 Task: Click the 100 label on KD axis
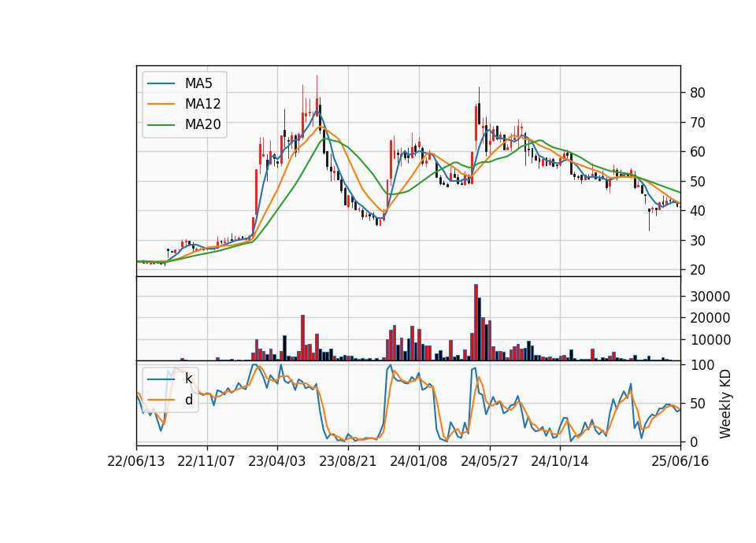[x=702, y=365]
